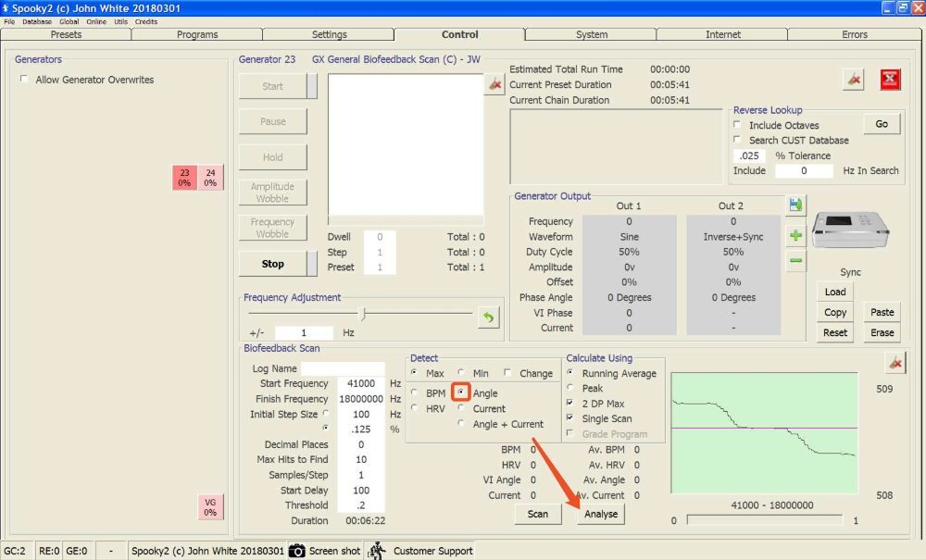Select the Peak radio button

click(569, 388)
